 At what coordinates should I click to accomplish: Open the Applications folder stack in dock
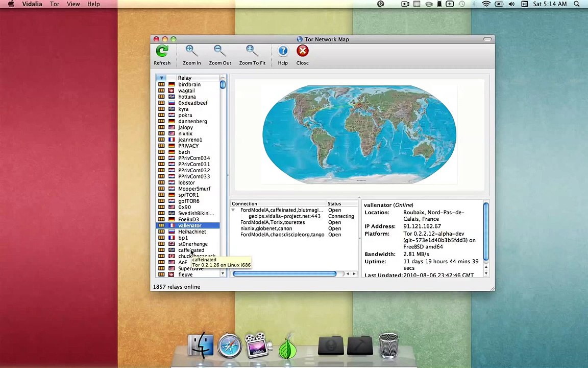(360, 346)
